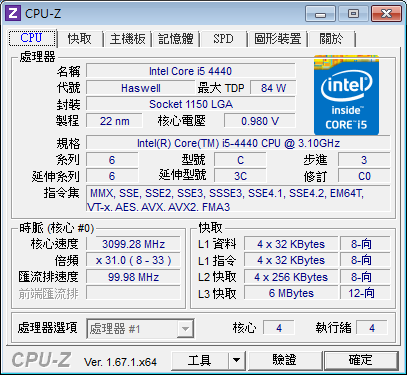Open the 關於 tab
The image size is (407, 375).
[x=331, y=39]
